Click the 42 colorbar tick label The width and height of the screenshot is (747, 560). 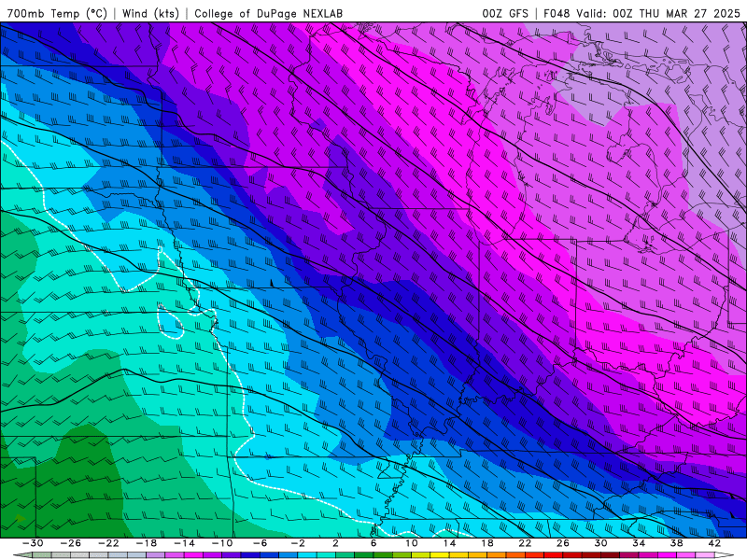(714, 543)
